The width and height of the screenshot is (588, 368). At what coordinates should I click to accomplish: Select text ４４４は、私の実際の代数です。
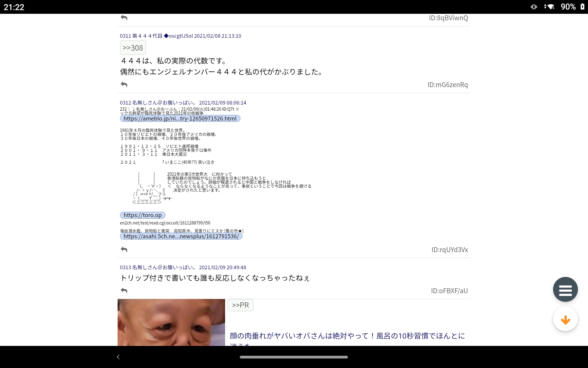[x=174, y=61]
